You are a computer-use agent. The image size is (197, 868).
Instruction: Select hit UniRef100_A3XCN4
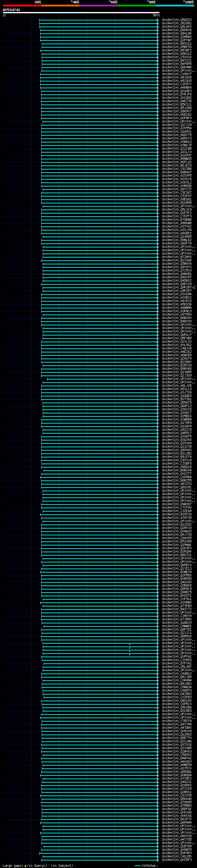(x=177, y=294)
